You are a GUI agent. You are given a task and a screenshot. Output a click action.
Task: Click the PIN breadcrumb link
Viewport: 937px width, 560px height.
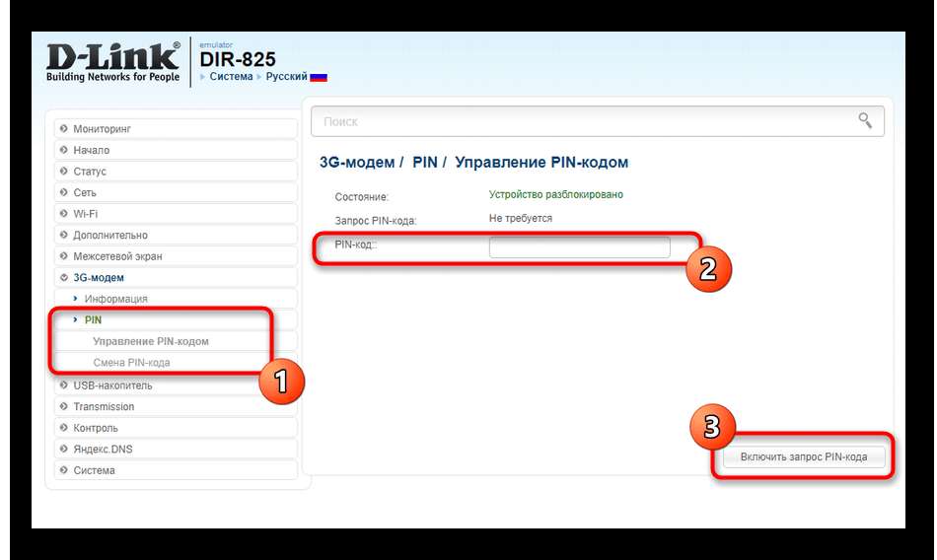click(425, 162)
